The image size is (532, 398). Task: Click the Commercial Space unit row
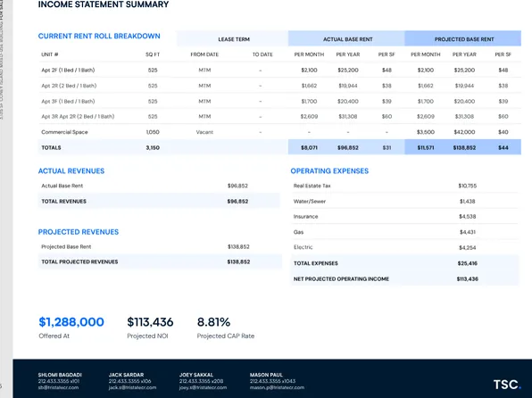[279, 132]
